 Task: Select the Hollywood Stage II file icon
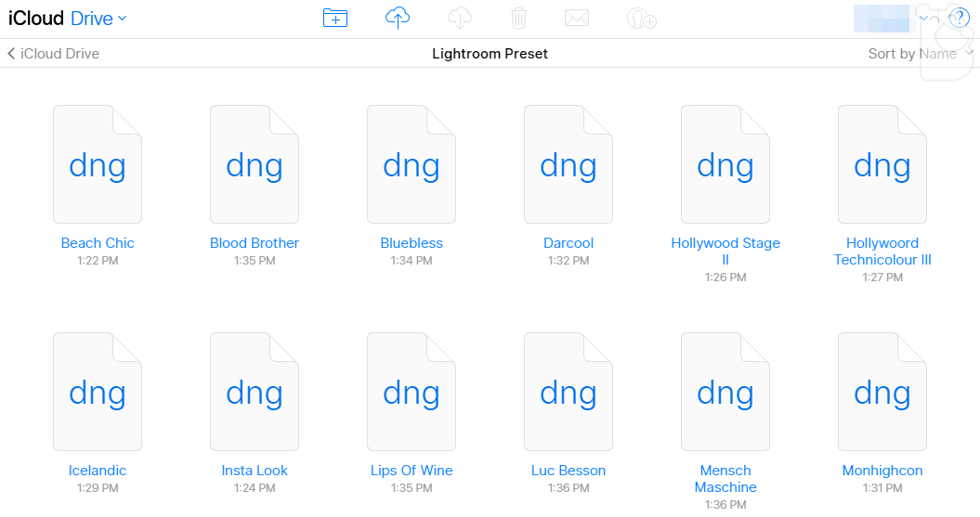[725, 164]
